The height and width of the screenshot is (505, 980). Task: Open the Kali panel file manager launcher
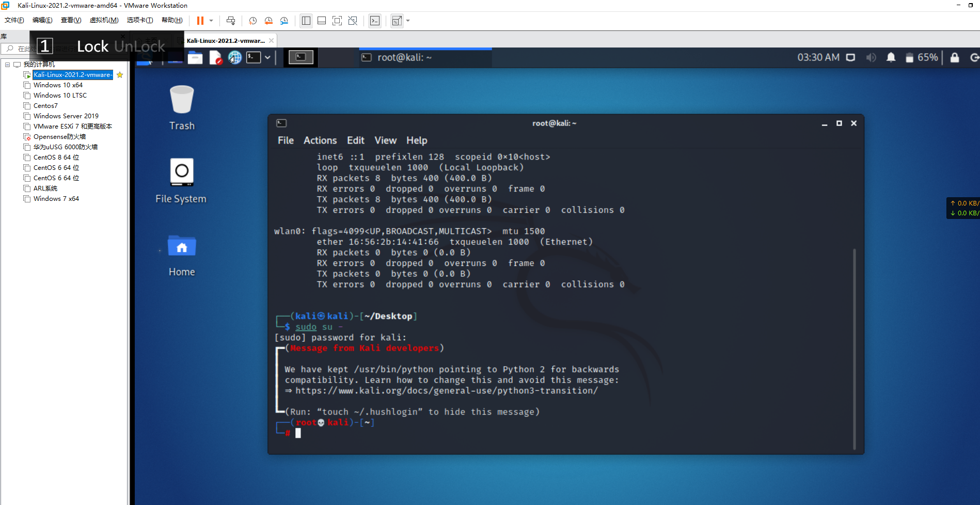click(195, 57)
